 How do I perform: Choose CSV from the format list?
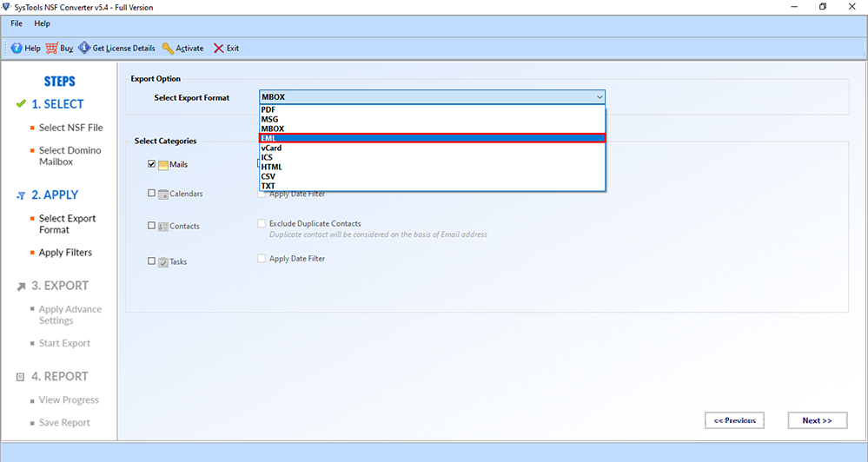(x=433, y=176)
